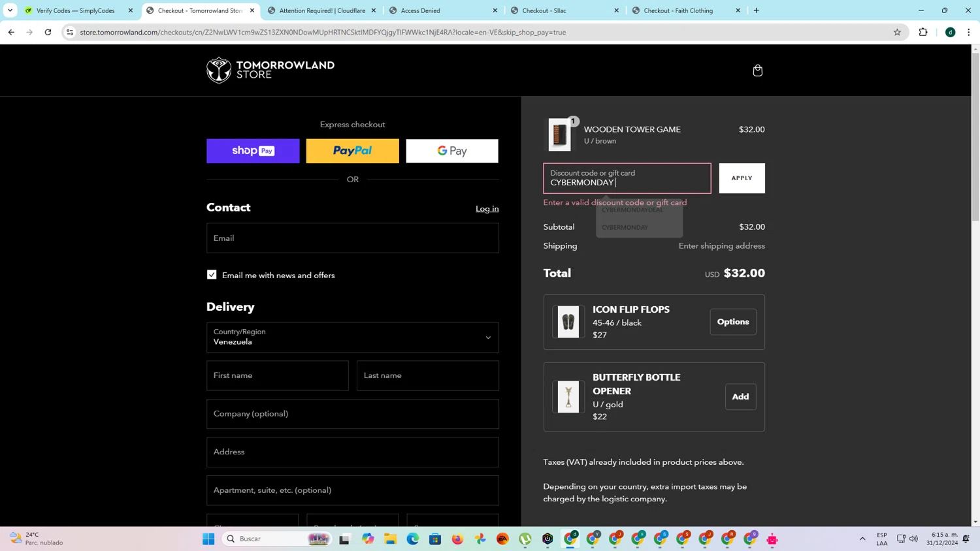Focus the Company (optional) field
This screenshot has width=980, height=551.
(353, 414)
